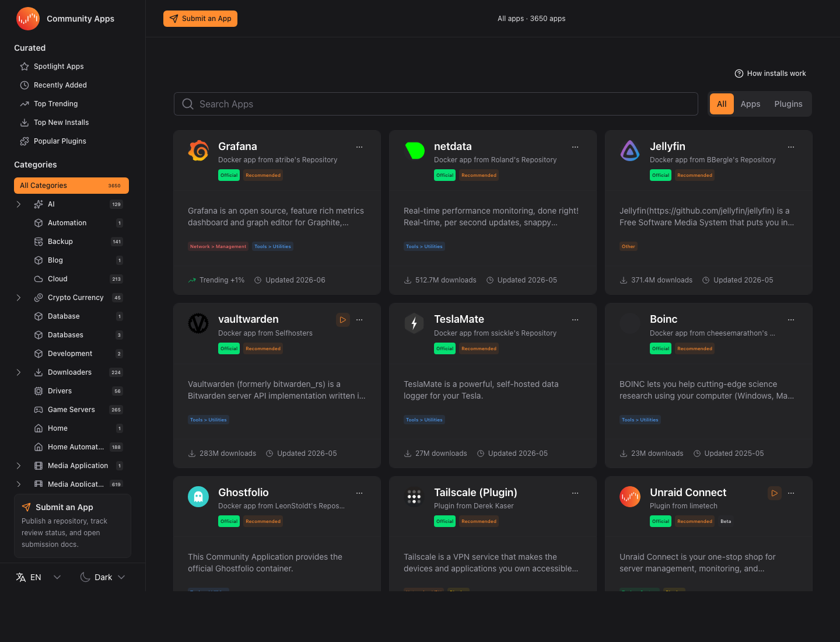Click TeslaMate Updated 2026-05 text
Viewport: 840px width, 642px height.
[517, 453]
